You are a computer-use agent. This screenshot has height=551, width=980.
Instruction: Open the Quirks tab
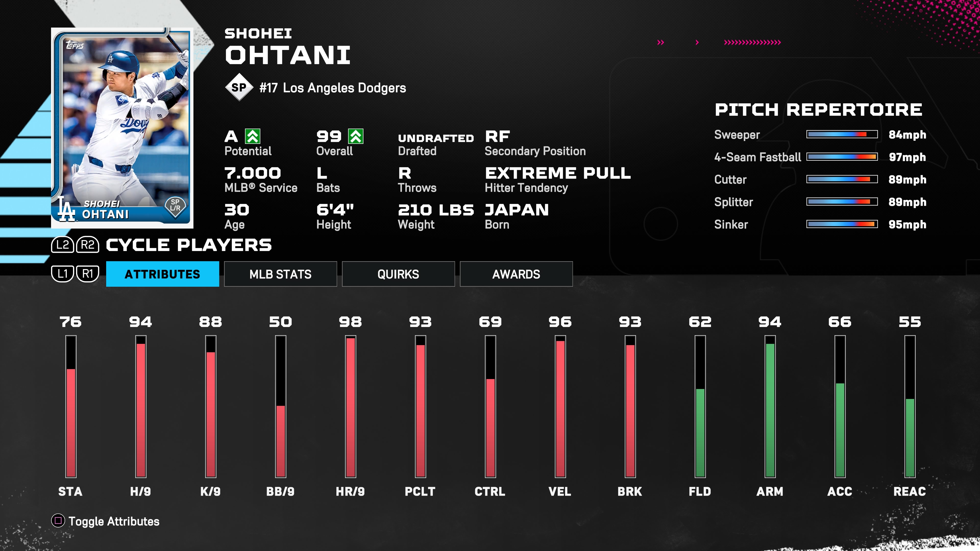coord(398,274)
